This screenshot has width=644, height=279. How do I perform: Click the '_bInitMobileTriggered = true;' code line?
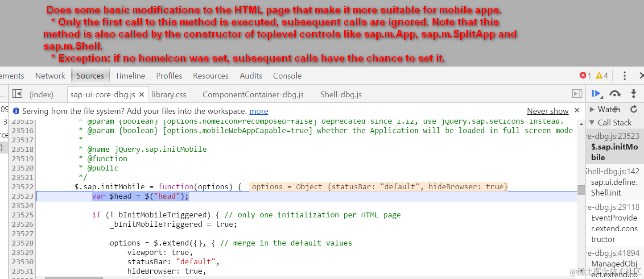tap(173, 224)
